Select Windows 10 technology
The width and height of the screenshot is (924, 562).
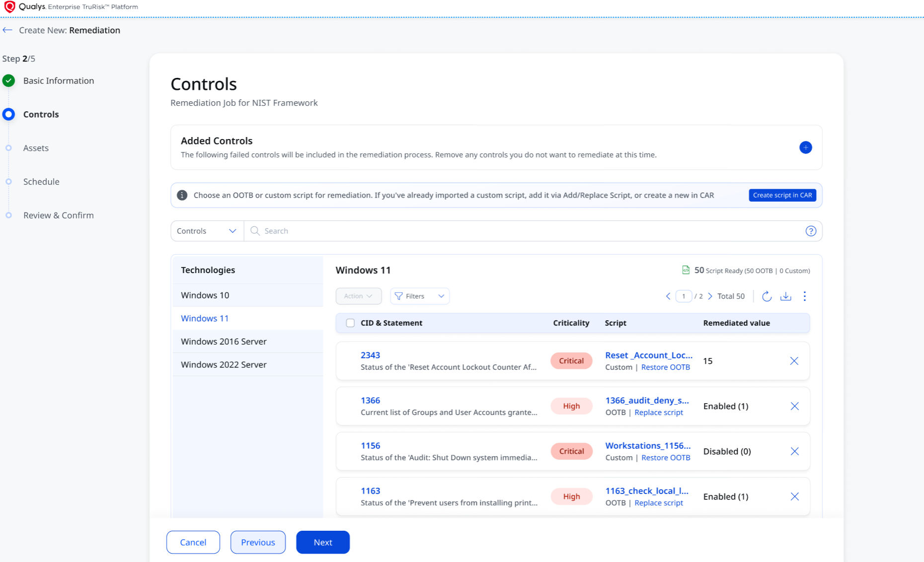(248, 295)
